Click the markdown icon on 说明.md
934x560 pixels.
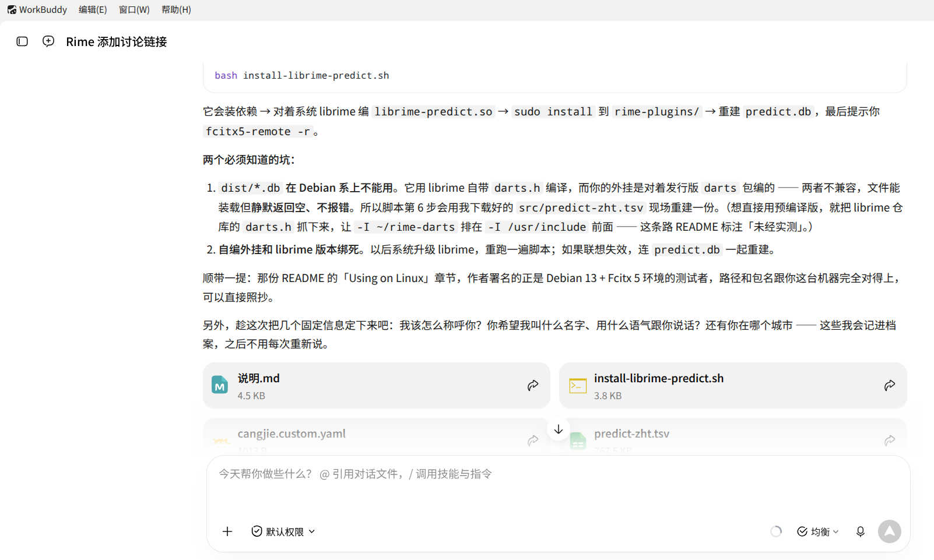pos(220,385)
